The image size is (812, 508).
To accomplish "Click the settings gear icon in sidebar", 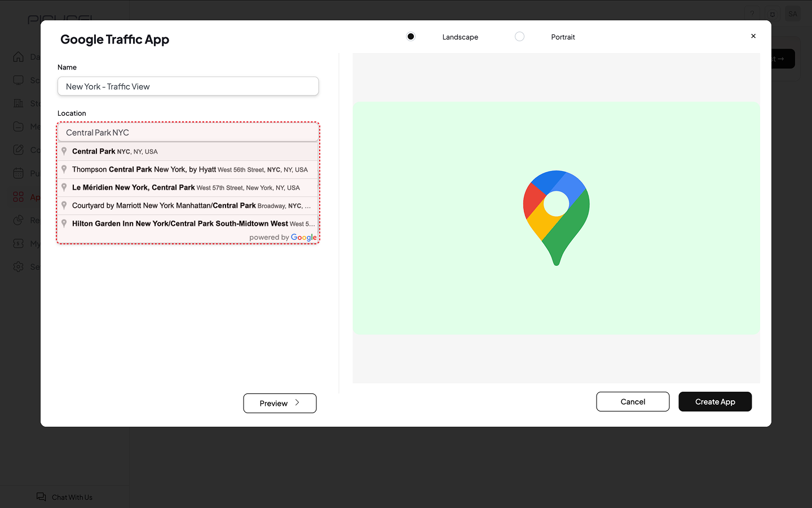I will pos(19,266).
